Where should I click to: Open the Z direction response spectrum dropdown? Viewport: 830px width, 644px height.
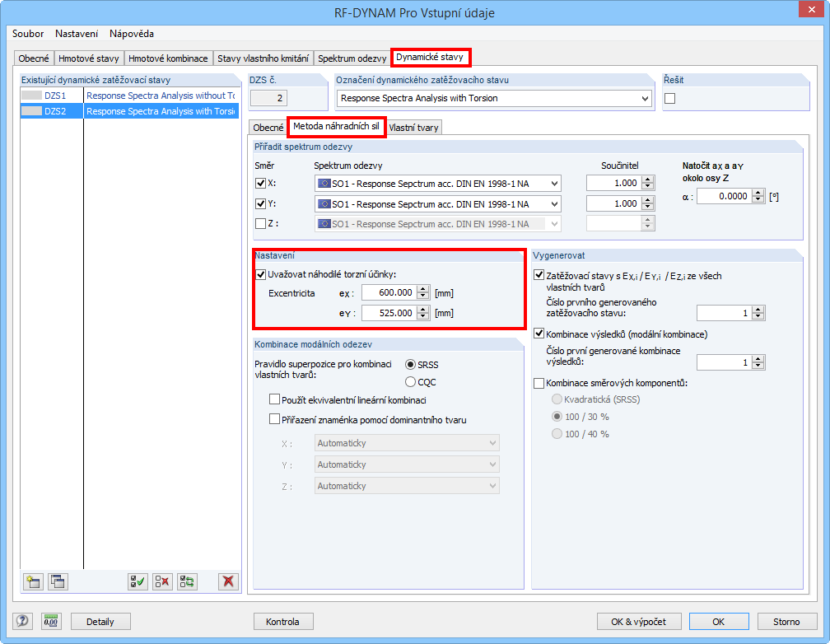tap(554, 224)
